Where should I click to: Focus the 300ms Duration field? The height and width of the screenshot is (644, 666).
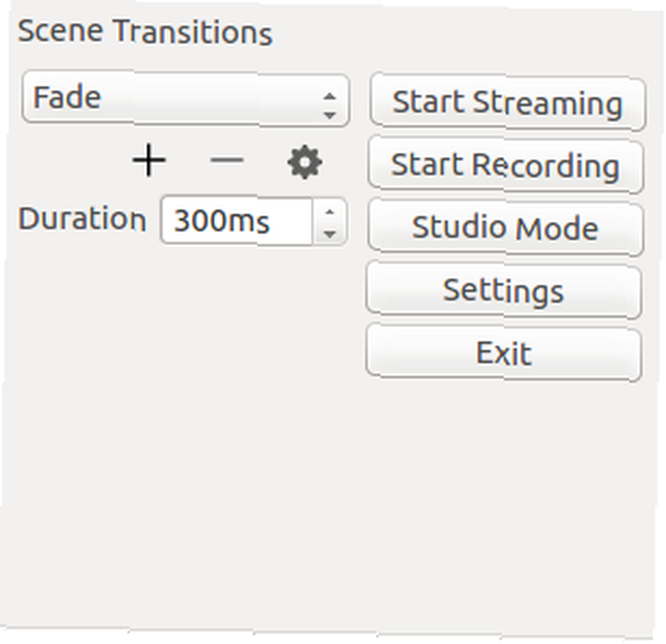point(237,221)
